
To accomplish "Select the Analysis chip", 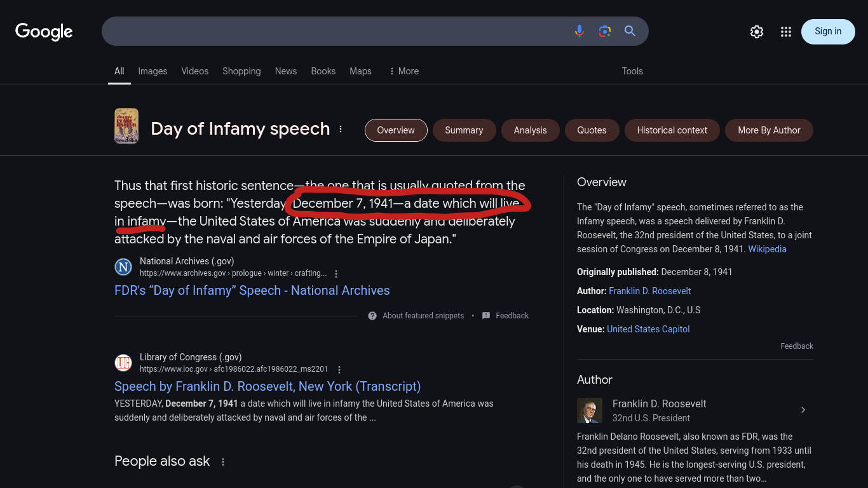I will pyautogui.click(x=531, y=130).
